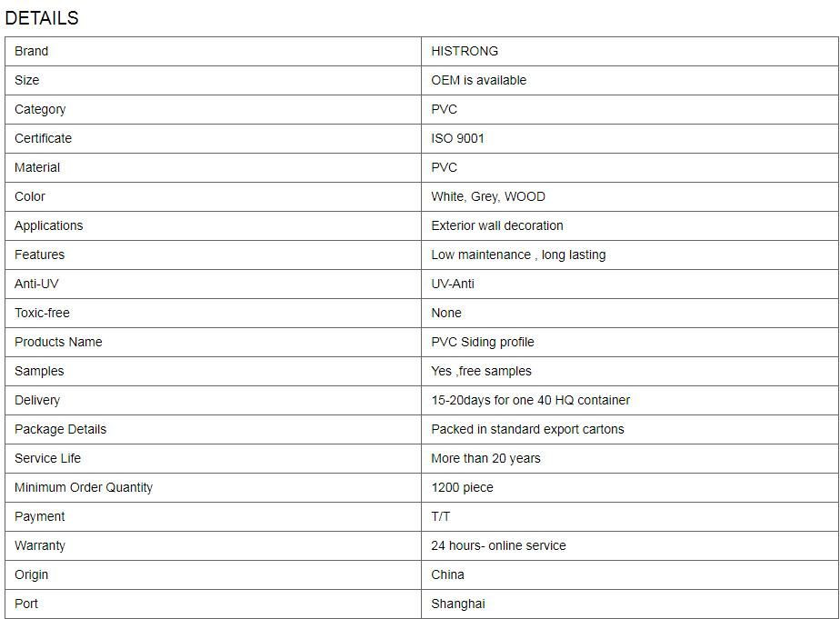The image size is (840, 619).
Task: Select the 1200 piece value
Action: click(x=463, y=487)
